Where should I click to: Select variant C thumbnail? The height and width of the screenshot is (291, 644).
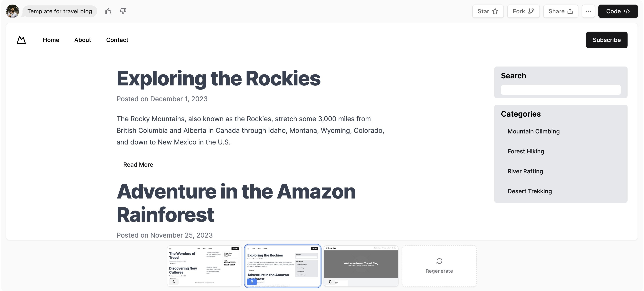click(361, 266)
